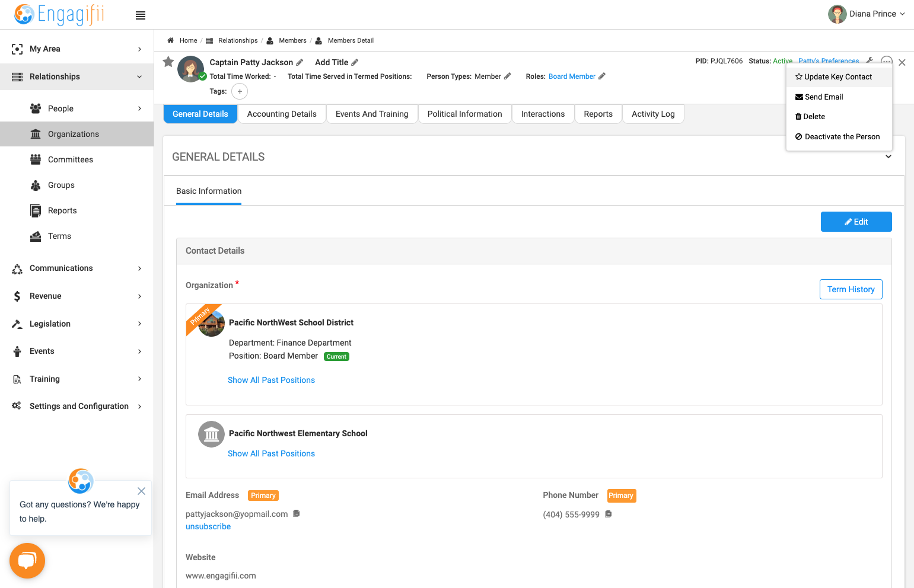
Task: Open Patty's Preferences link
Action: (x=829, y=60)
